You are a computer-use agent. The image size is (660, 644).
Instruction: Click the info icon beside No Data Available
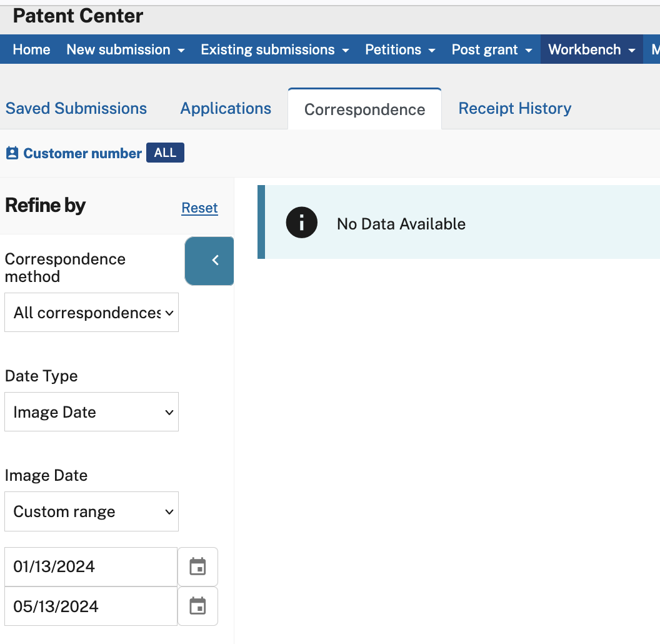click(301, 223)
